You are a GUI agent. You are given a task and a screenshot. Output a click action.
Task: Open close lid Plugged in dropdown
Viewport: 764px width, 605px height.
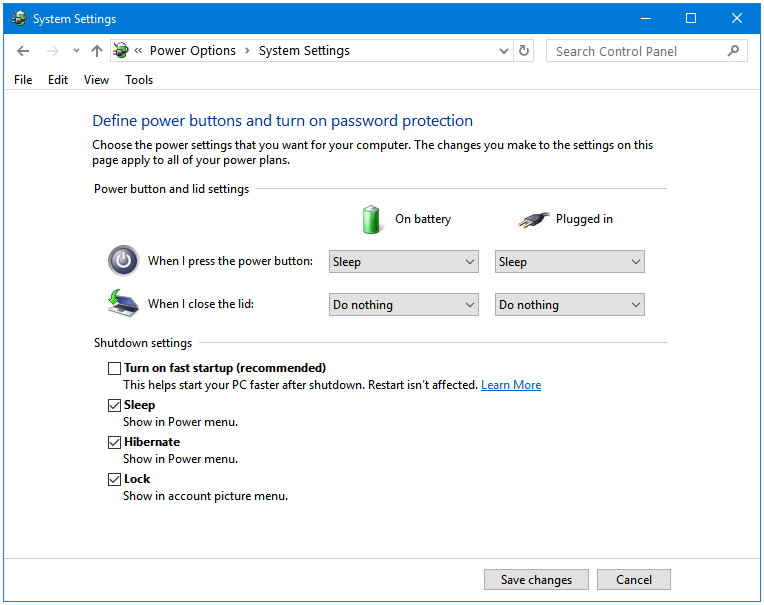570,304
